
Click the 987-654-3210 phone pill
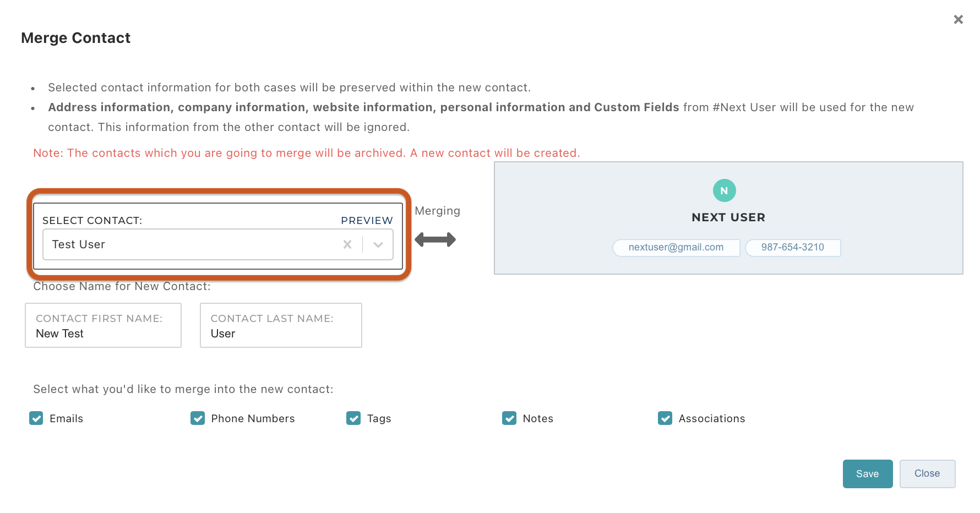(793, 248)
